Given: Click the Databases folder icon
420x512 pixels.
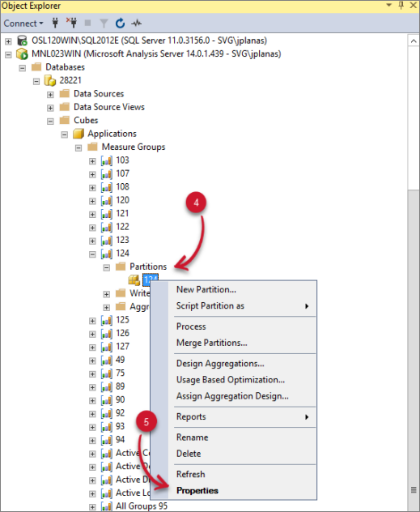Looking at the screenshot, I should pyautogui.click(x=36, y=67).
